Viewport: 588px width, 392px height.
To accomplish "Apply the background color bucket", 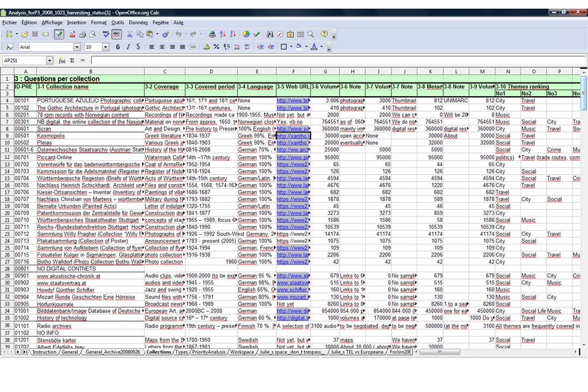I will click(299, 47).
